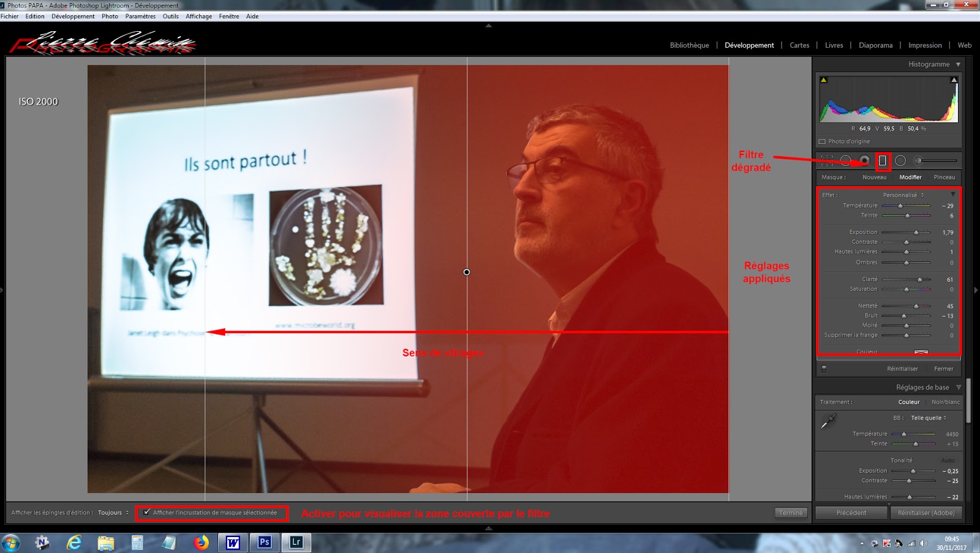Click the filter Netteté value 45
Viewport: 980px width, 553px height.
pyautogui.click(x=950, y=306)
